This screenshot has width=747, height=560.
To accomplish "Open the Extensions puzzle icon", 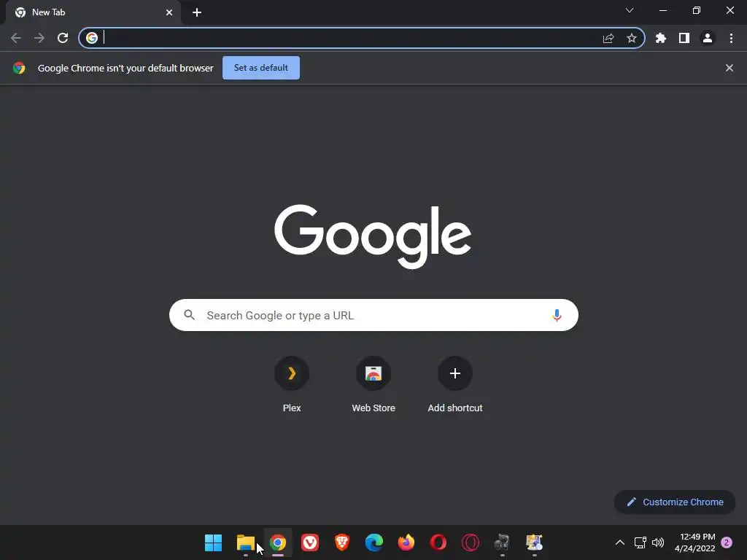I will (661, 38).
